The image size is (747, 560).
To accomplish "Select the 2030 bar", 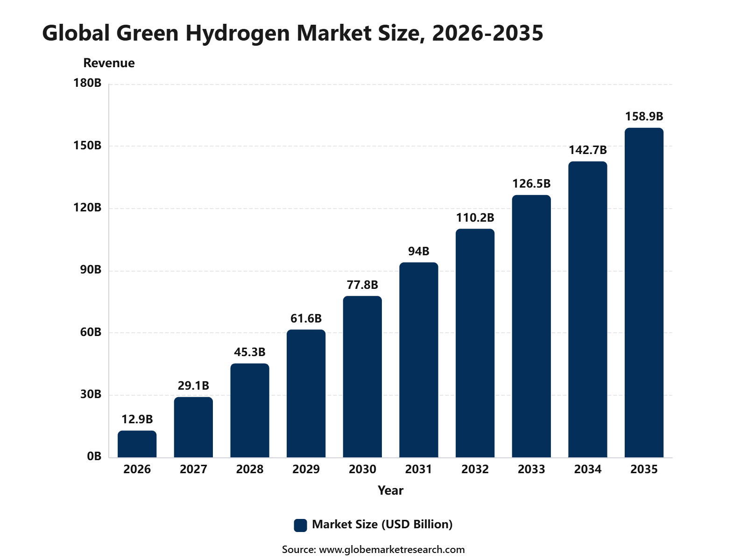I will click(x=362, y=377).
